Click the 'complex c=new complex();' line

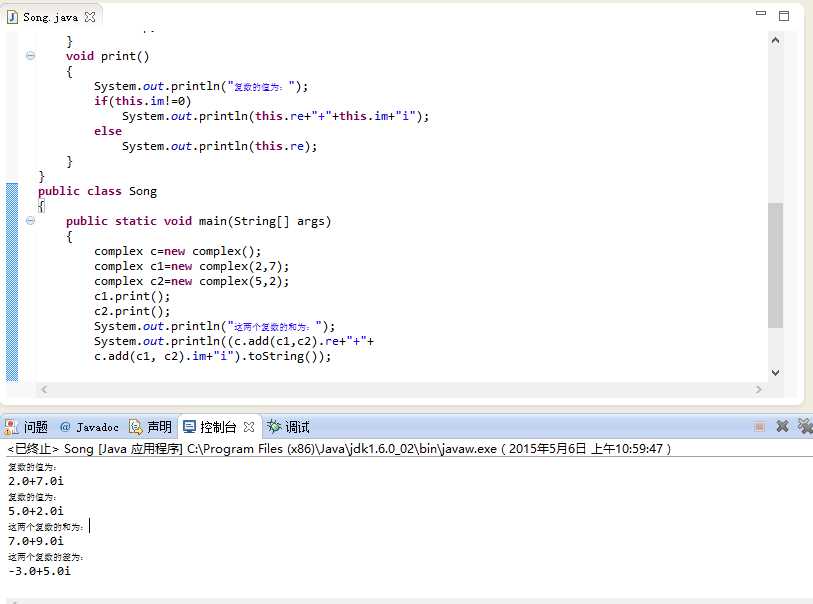point(177,251)
